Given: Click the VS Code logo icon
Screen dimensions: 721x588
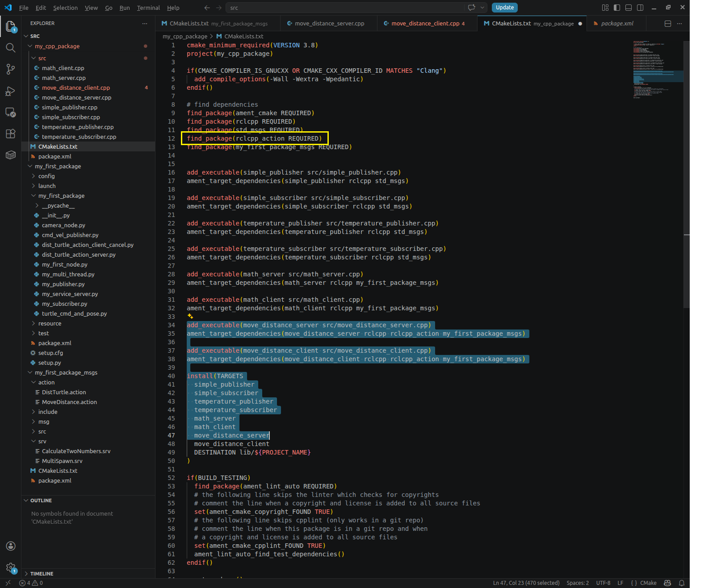Looking at the screenshot, I should 8,8.
